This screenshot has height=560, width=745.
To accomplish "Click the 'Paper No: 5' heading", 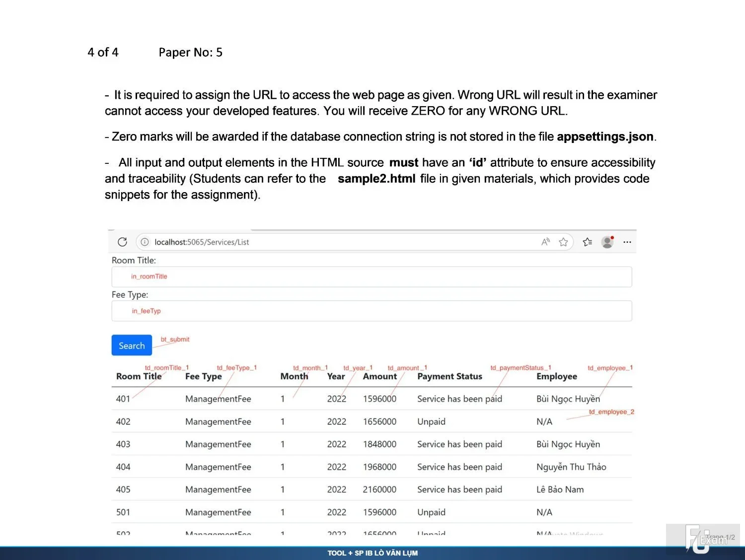I will (191, 52).
